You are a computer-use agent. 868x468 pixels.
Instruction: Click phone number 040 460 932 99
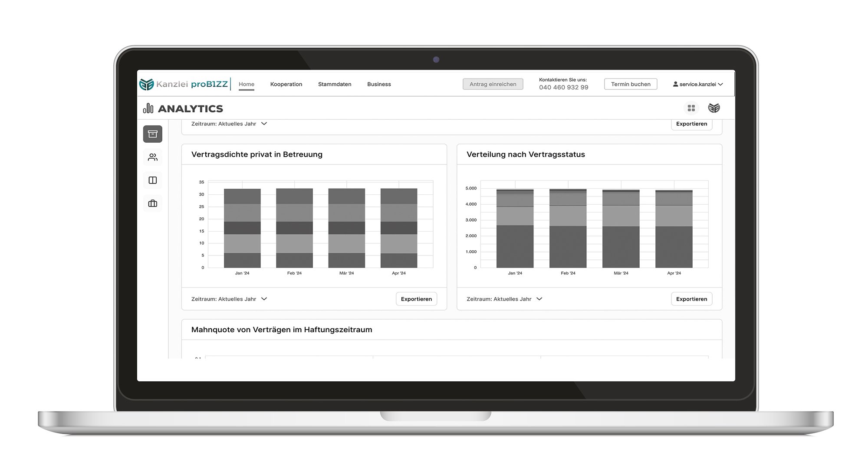(563, 88)
